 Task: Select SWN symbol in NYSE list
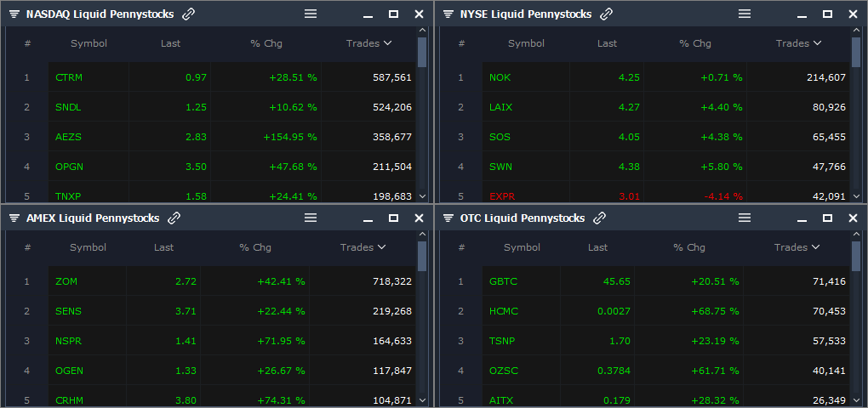[x=501, y=167]
